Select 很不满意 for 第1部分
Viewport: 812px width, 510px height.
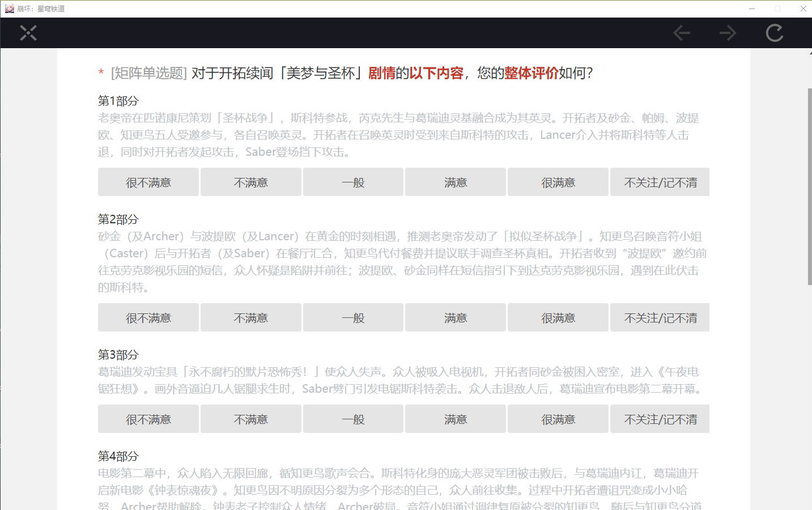[x=148, y=182]
